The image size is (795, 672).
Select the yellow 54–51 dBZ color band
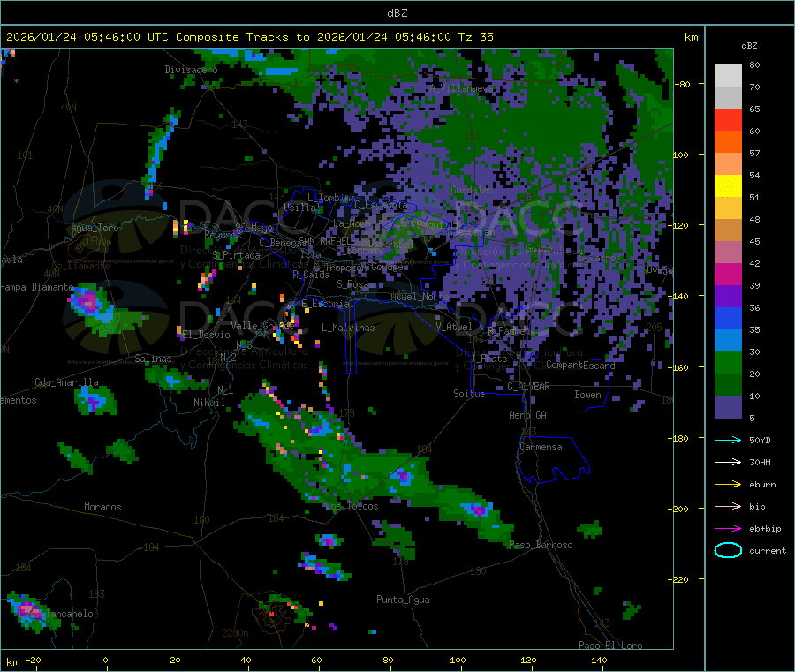tap(728, 186)
